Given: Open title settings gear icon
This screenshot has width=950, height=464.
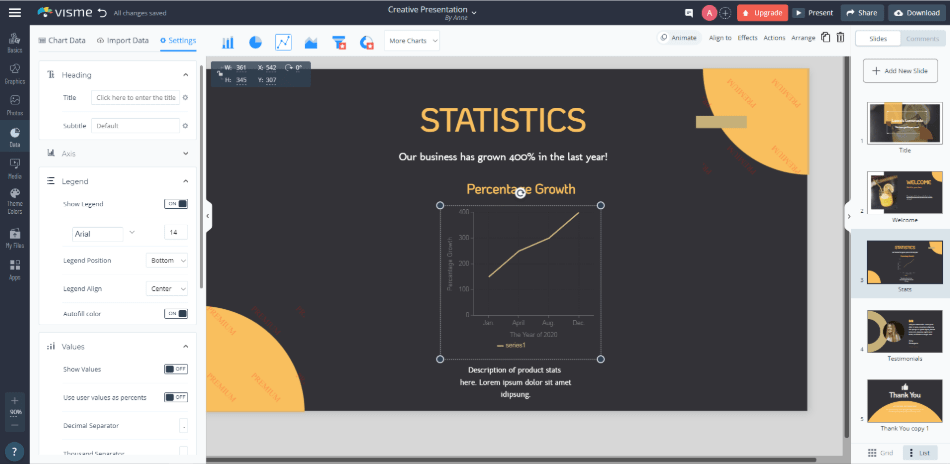Looking at the screenshot, I should 185,98.
